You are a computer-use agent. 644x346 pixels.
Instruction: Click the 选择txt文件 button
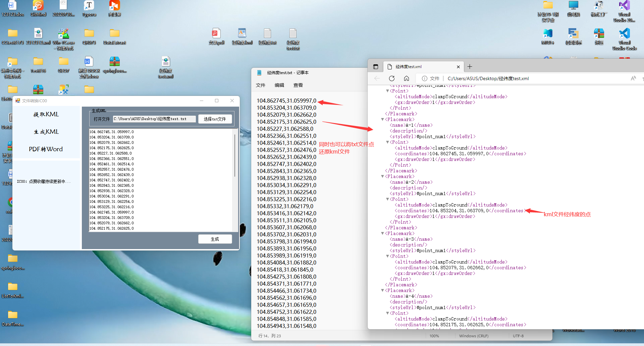[x=215, y=119]
